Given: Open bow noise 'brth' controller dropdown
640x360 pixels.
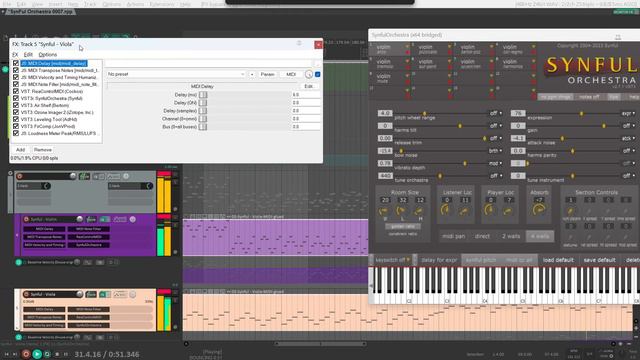Looking at the screenshot, I should 495,151.
